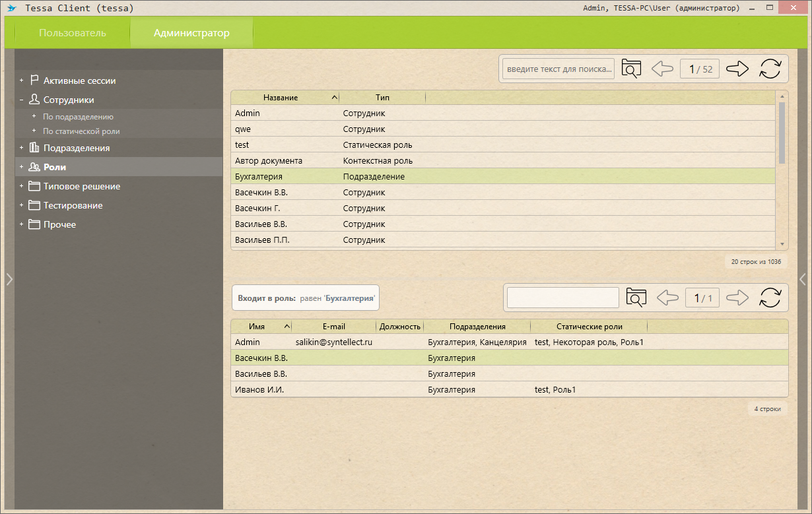Select the qwe row in roles table
The image size is (812, 514).
(503, 129)
